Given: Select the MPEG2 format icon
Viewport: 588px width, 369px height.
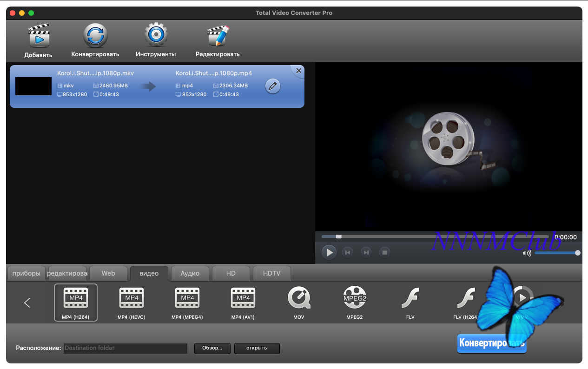Looking at the screenshot, I should pyautogui.click(x=355, y=298).
